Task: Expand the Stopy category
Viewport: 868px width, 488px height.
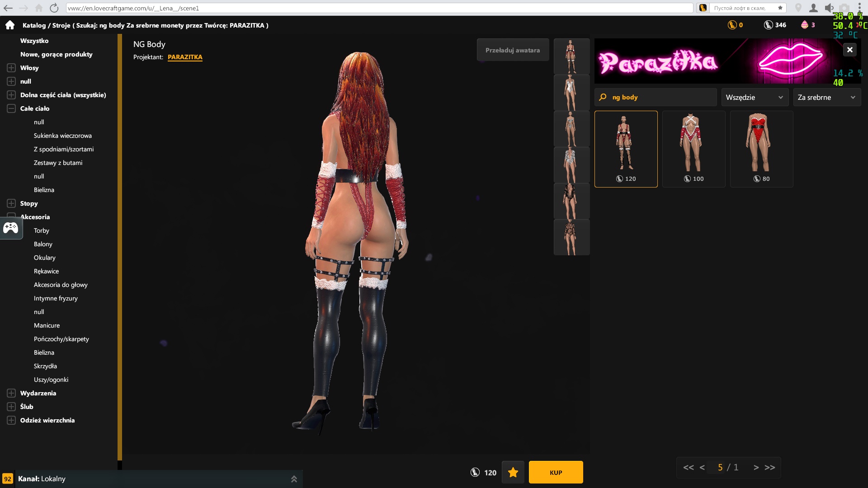Action: tap(11, 203)
